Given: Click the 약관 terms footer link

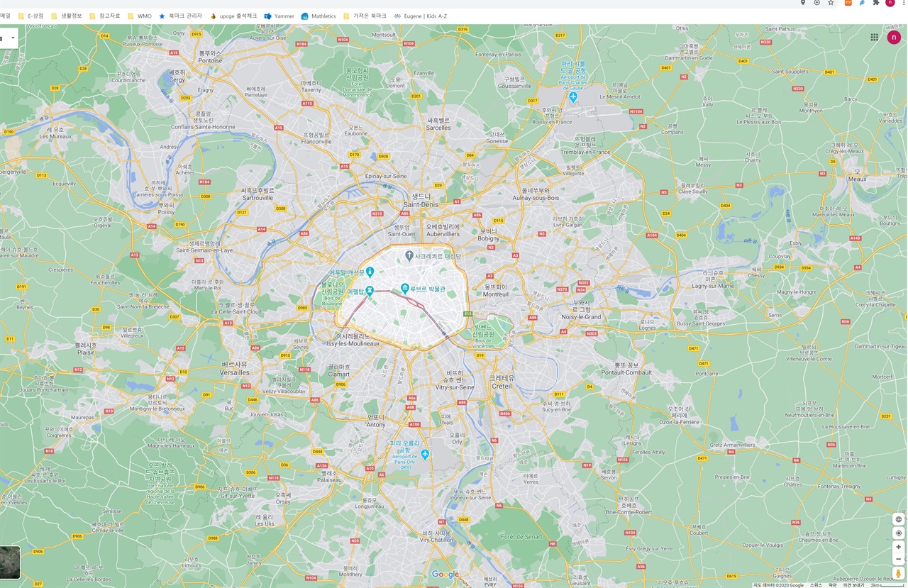Looking at the screenshot, I should pyautogui.click(x=833, y=585).
